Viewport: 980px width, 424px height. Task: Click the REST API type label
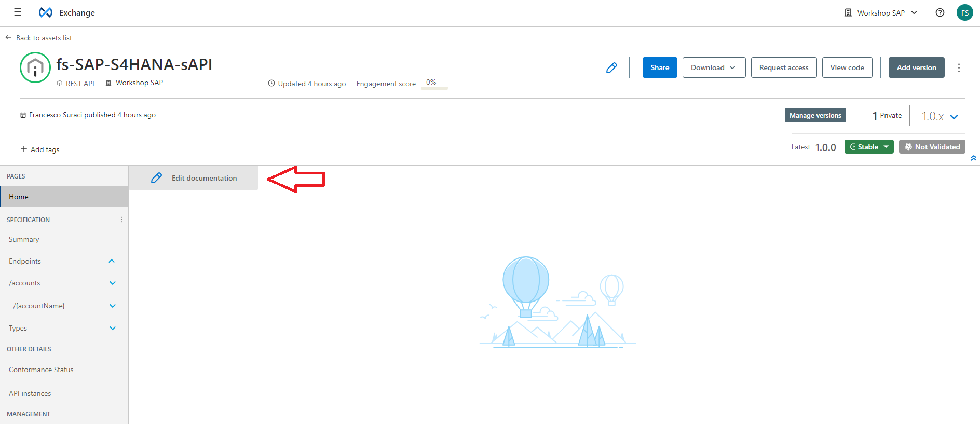pos(80,83)
